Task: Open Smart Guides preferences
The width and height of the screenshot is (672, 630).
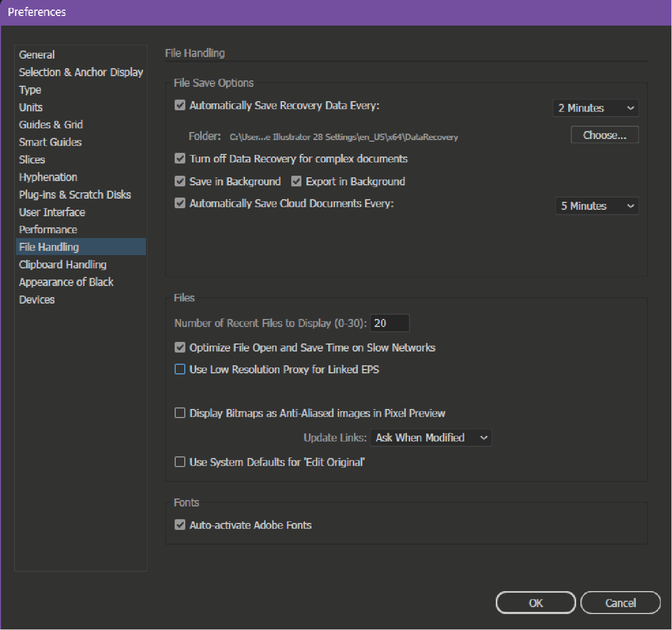Action: 50,142
